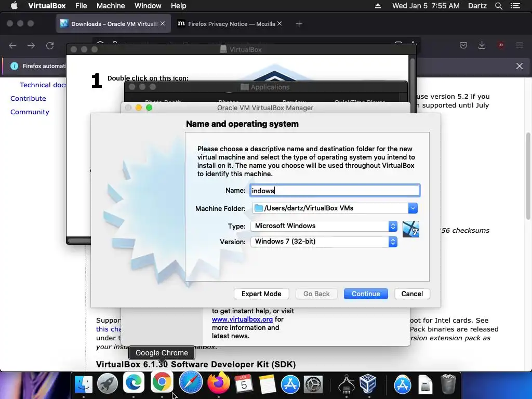
Task: Open Finder from the Dock
Action: pos(84,384)
